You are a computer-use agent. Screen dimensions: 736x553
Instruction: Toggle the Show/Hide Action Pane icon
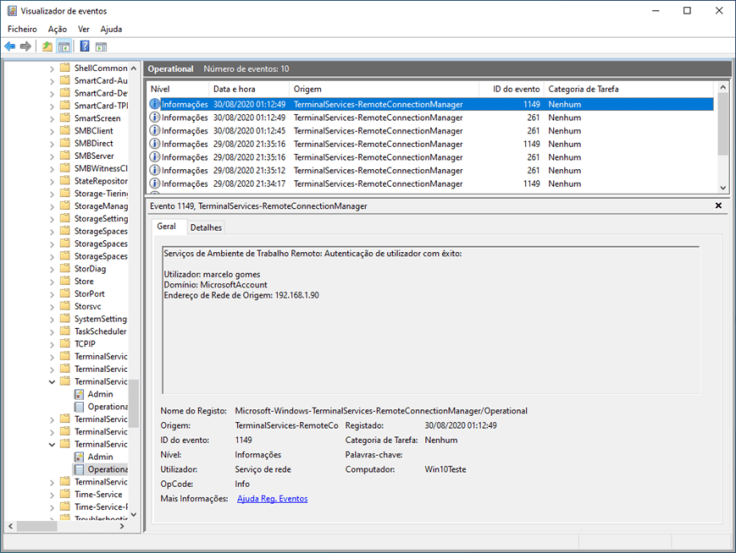click(x=101, y=46)
